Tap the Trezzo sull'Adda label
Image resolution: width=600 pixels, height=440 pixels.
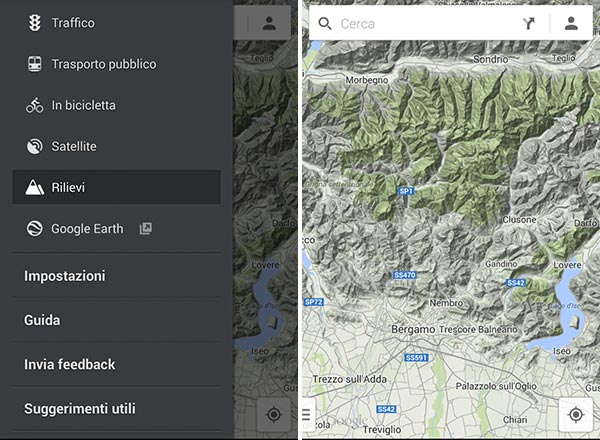(x=350, y=379)
